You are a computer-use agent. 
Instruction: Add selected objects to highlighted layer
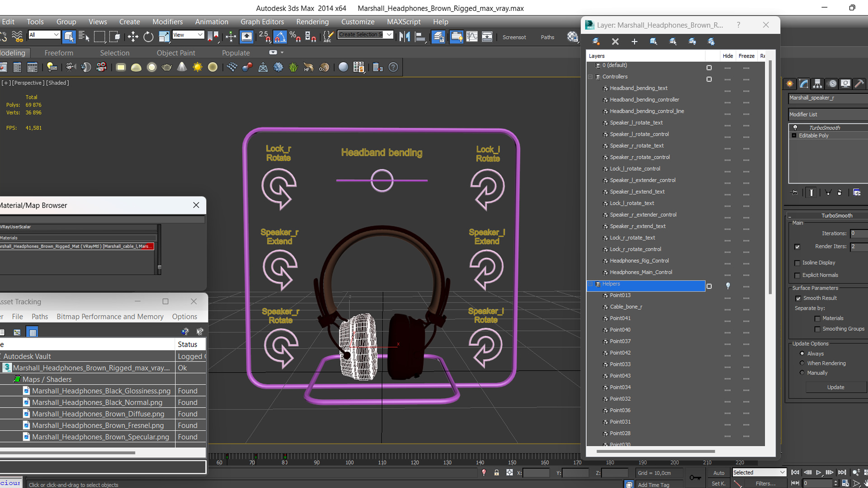634,42
